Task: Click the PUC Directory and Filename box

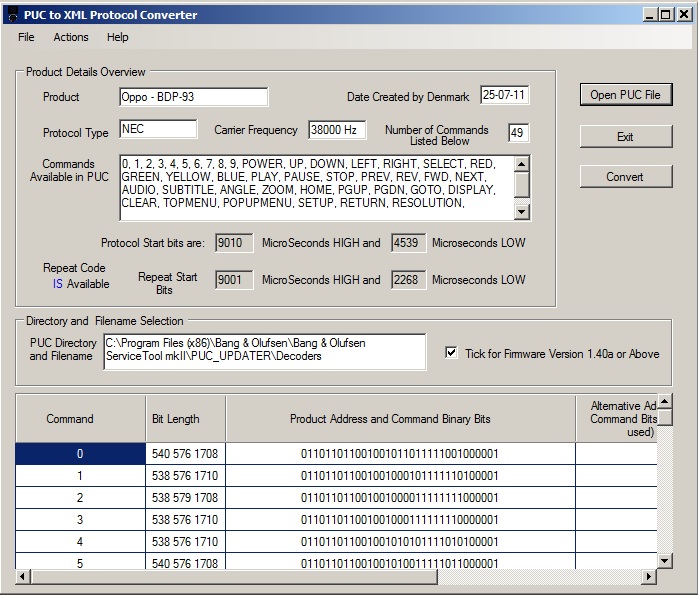Action: click(x=265, y=350)
